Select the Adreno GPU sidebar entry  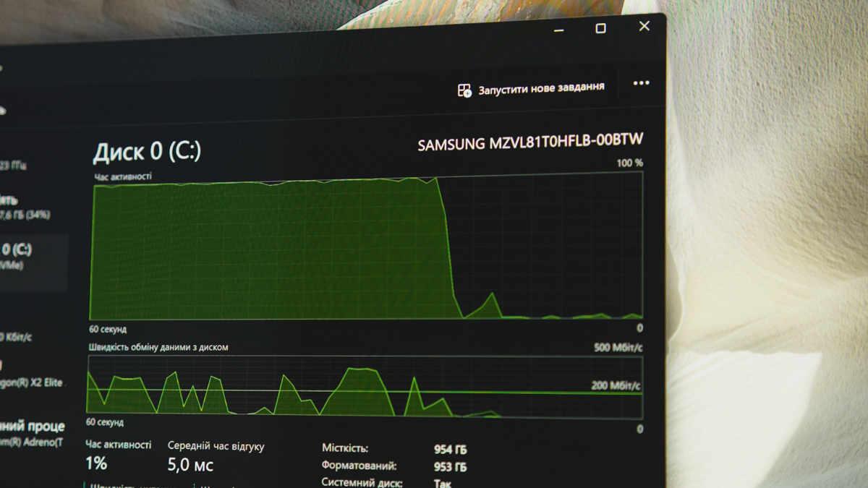pos(33,434)
